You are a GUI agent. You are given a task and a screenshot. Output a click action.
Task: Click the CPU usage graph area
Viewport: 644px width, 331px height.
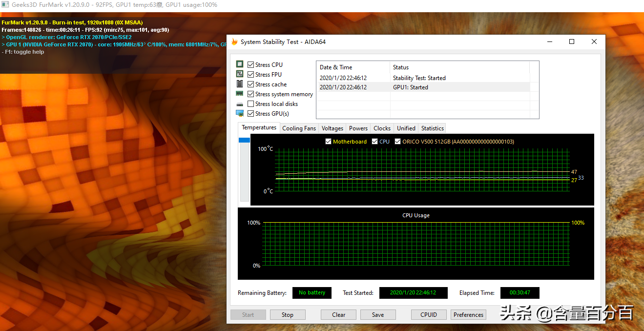click(416, 244)
